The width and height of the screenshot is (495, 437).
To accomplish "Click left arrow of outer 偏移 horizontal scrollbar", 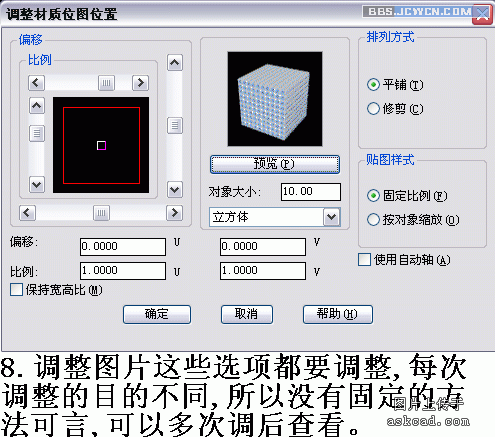I will (x=27, y=212).
